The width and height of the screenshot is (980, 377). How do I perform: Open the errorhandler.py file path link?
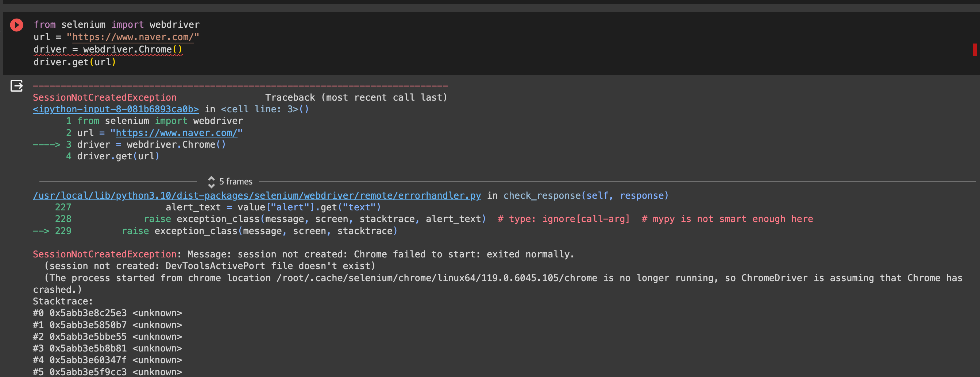pyautogui.click(x=257, y=195)
